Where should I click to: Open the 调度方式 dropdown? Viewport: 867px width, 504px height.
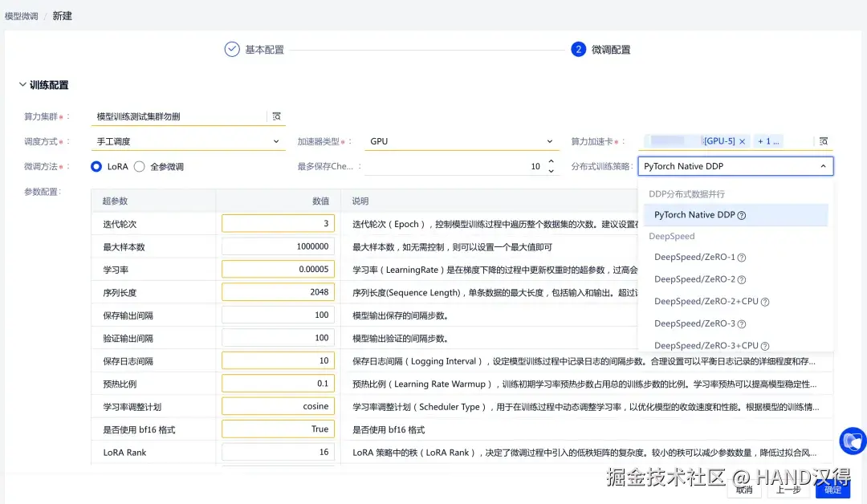coord(188,141)
